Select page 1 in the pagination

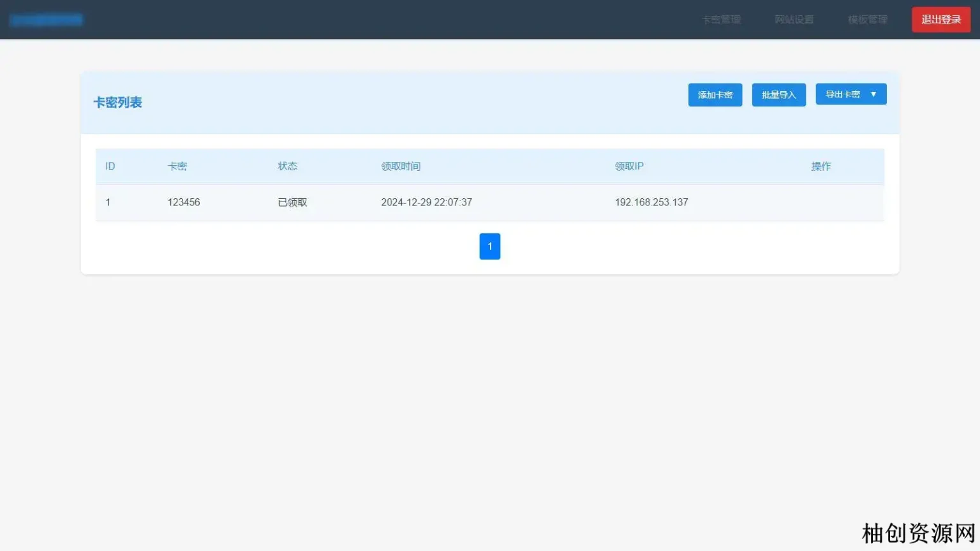point(489,246)
